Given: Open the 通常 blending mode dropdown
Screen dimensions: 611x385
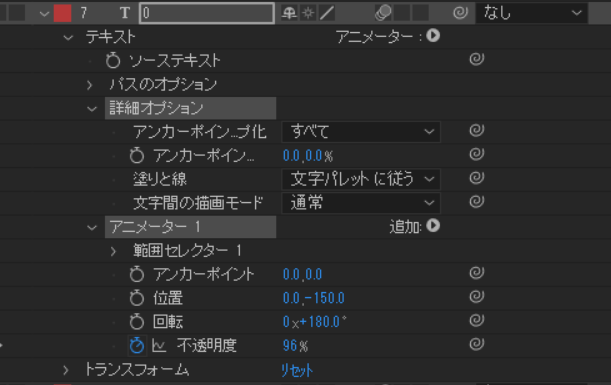Looking at the screenshot, I should [361, 203].
